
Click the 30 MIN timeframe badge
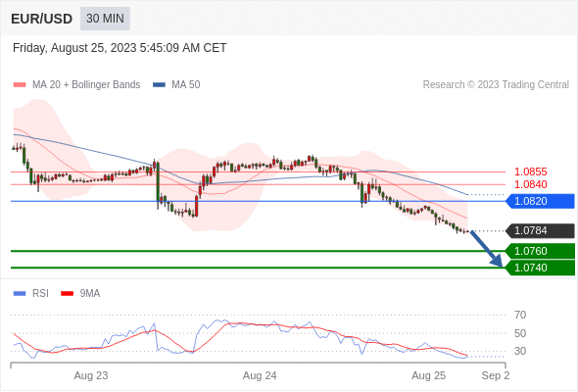105,19
